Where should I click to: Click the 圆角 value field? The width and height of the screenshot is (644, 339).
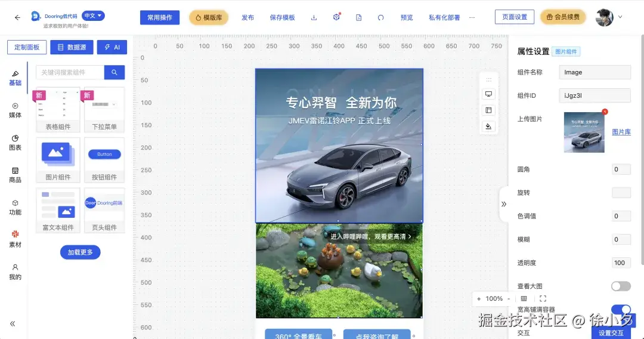pyautogui.click(x=621, y=169)
